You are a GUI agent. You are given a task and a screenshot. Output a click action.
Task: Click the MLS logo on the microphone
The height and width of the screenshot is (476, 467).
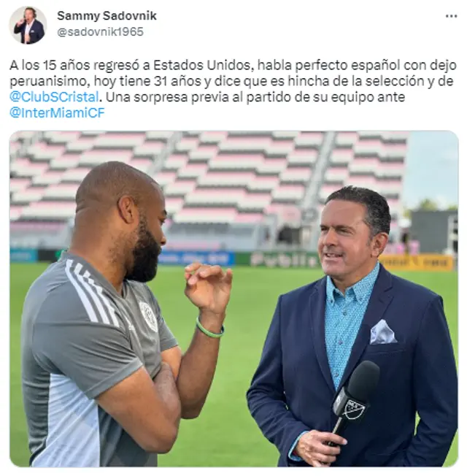(x=353, y=409)
